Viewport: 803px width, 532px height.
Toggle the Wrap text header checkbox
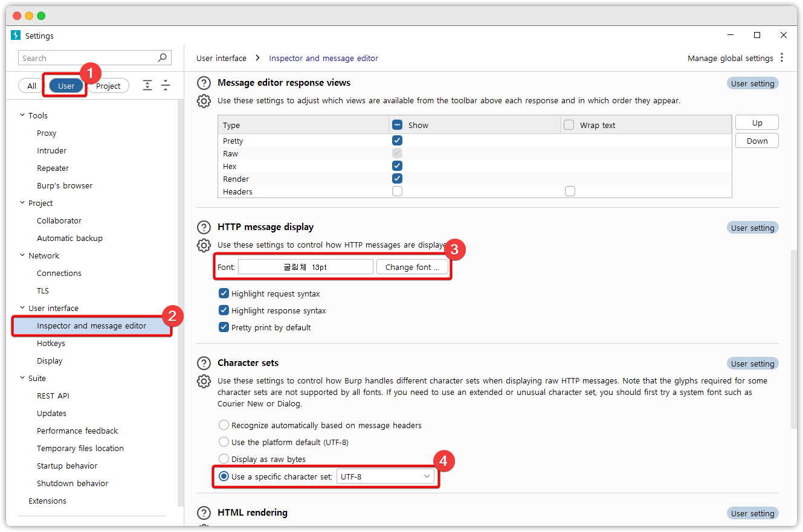pos(569,125)
